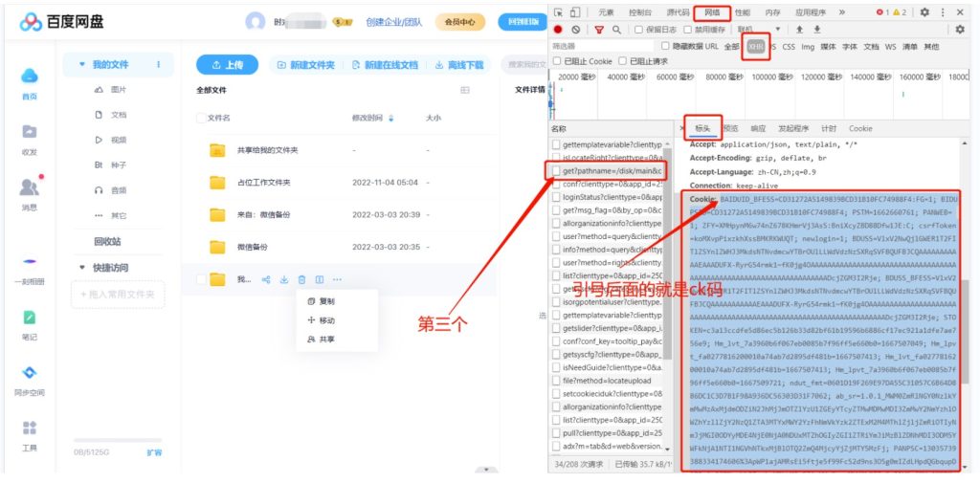Screen dimensions: 980x483
Task: Open the 首页 cloud icon in sidebar
Action: [x=30, y=76]
